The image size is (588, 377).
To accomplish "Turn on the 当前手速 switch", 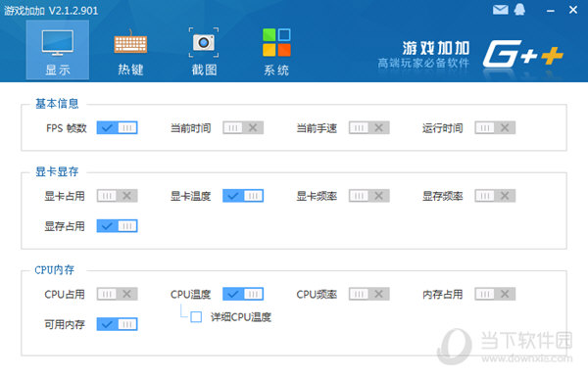I will click(369, 128).
